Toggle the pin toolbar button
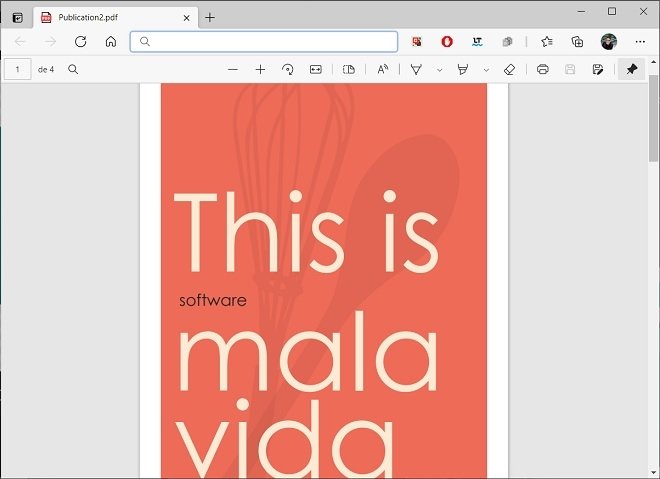The width and height of the screenshot is (660, 479). click(x=631, y=69)
